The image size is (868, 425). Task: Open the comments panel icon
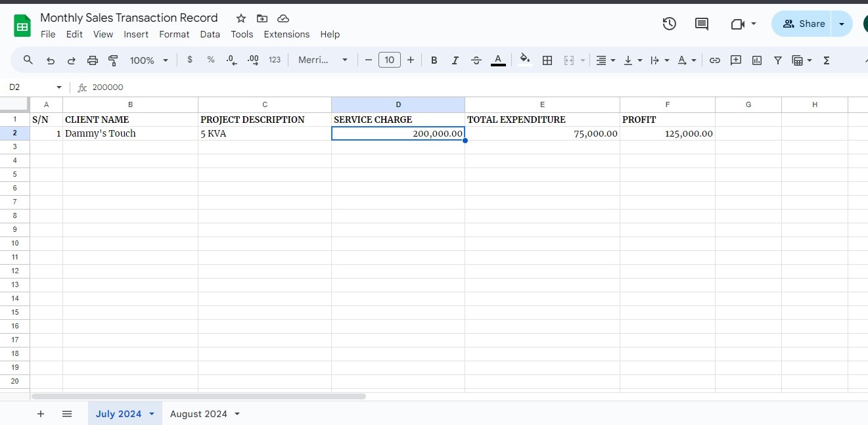702,24
